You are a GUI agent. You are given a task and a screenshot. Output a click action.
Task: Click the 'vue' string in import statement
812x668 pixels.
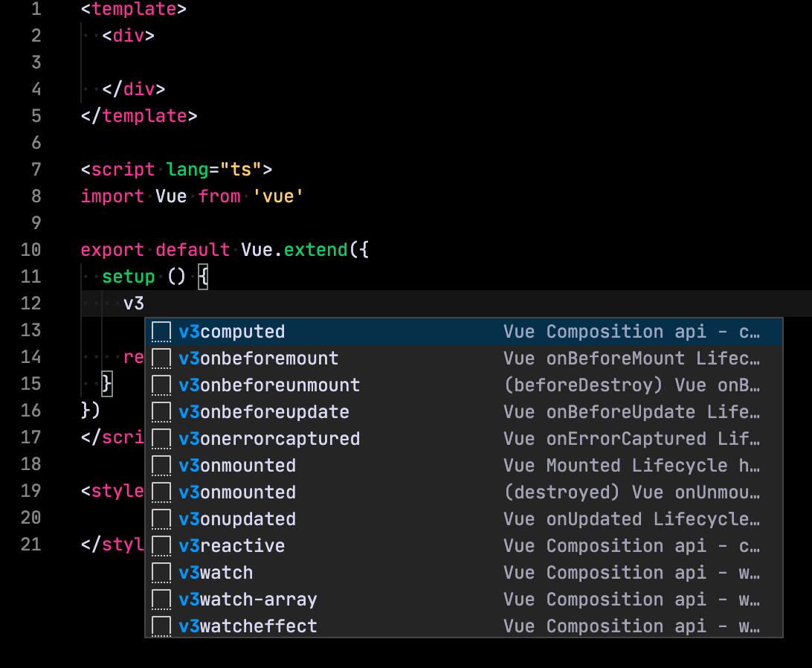click(x=278, y=196)
